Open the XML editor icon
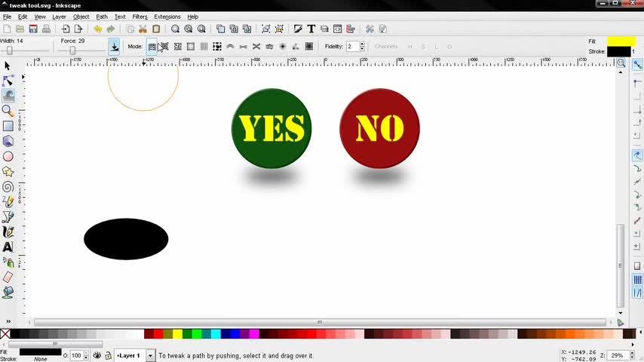Image resolution: width=644 pixels, height=362 pixels. click(338, 29)
